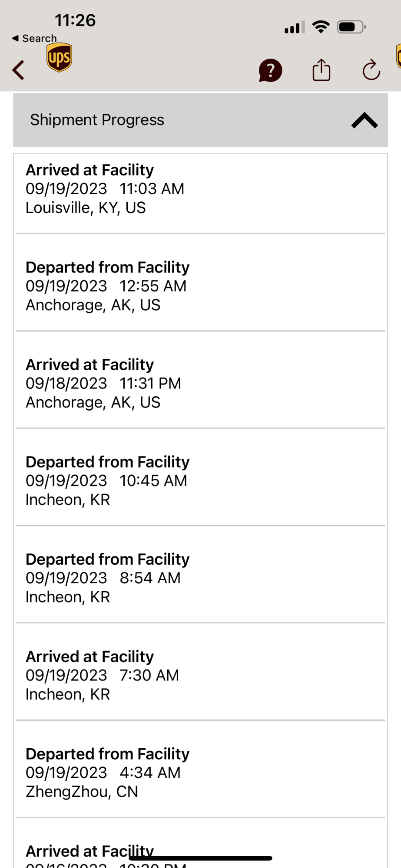Screen dimensions: 401x868
Task: Tap the Shipment Progress header title
Action: pyautogui.click(x=97, y=120)
